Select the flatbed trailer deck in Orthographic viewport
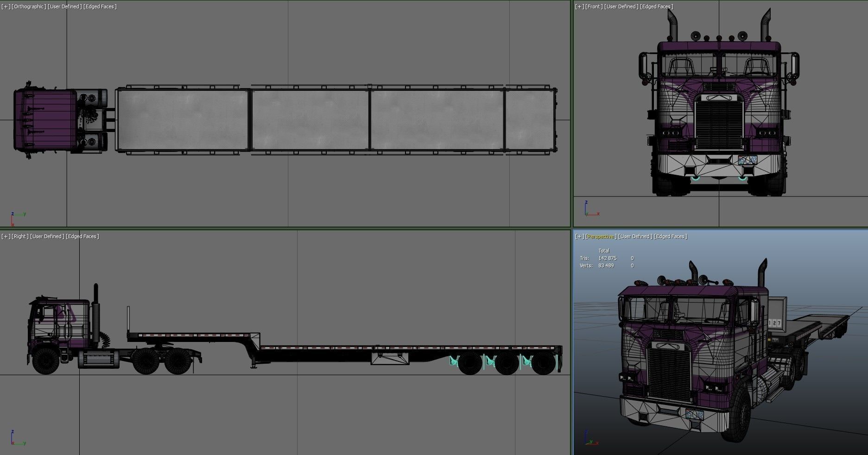Image resolution: width=868 pixels, height=455 pixels. (x=336, y=120)
